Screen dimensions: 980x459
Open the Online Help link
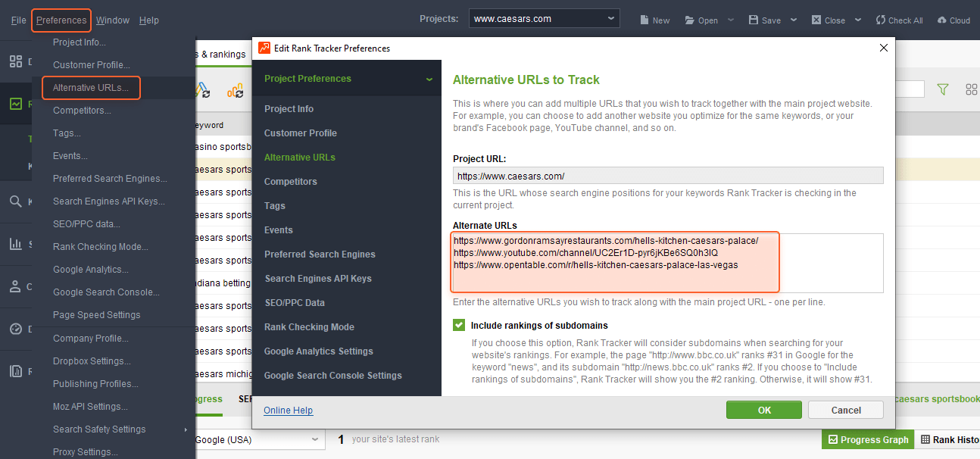point(288,411)
